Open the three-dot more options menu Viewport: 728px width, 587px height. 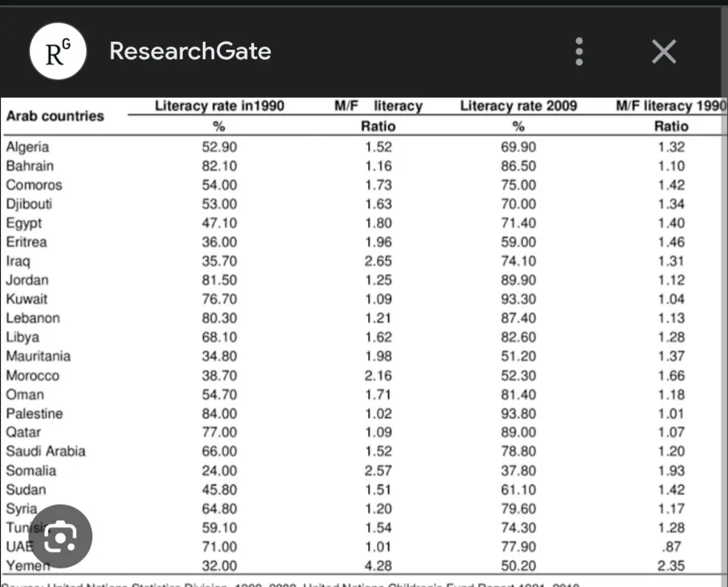coord(579,51)
